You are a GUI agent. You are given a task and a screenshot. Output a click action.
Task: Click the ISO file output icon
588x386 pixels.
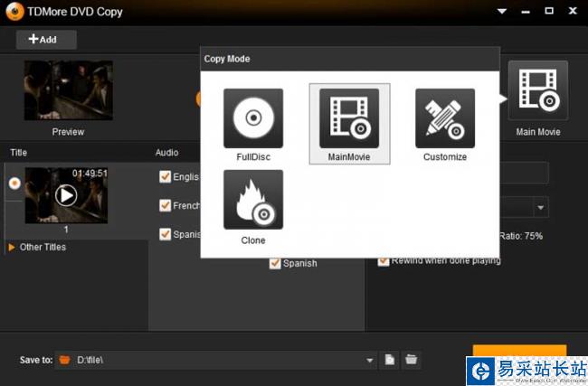coord(390,360)
